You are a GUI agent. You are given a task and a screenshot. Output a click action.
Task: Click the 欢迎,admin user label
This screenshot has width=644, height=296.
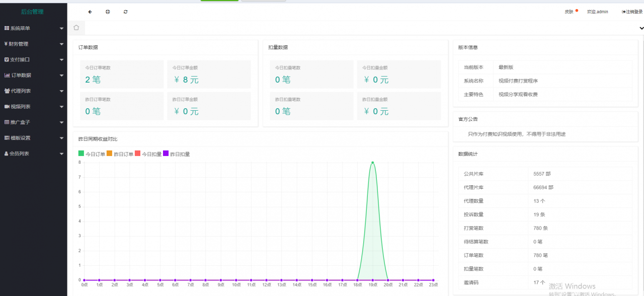pos(597,12)
